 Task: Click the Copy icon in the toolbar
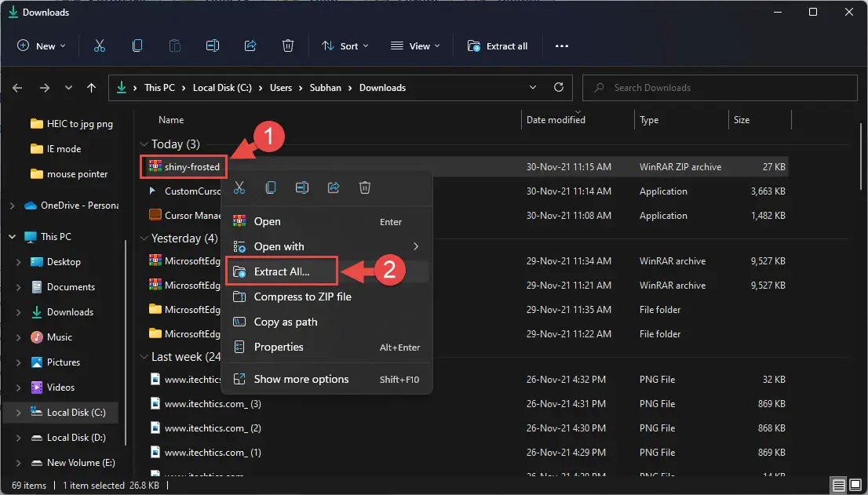[x=137, y=46]
